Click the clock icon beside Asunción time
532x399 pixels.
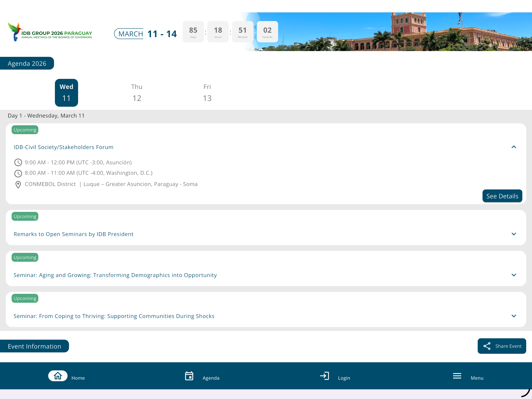pos(18,162)
